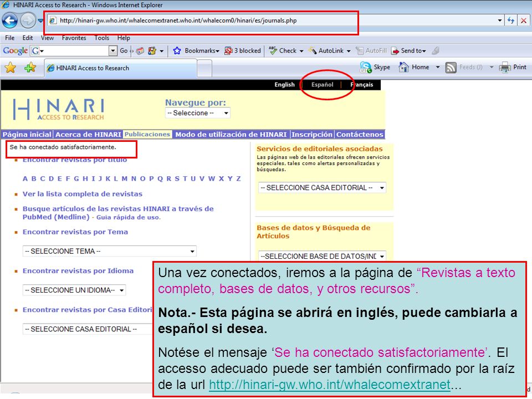The height and width of the screenshot is (399, 532).
Task: Click the Encontrar revistas por Idioma link
Action: click(x=78, y=271)
